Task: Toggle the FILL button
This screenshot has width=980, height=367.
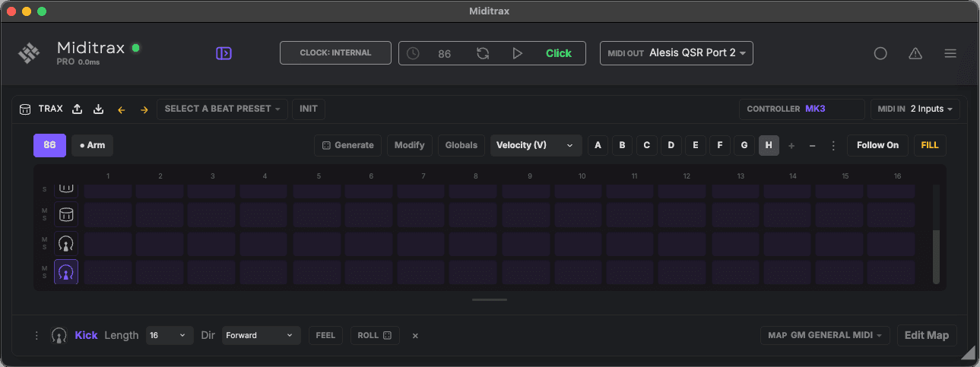Action: click(930, 145)
